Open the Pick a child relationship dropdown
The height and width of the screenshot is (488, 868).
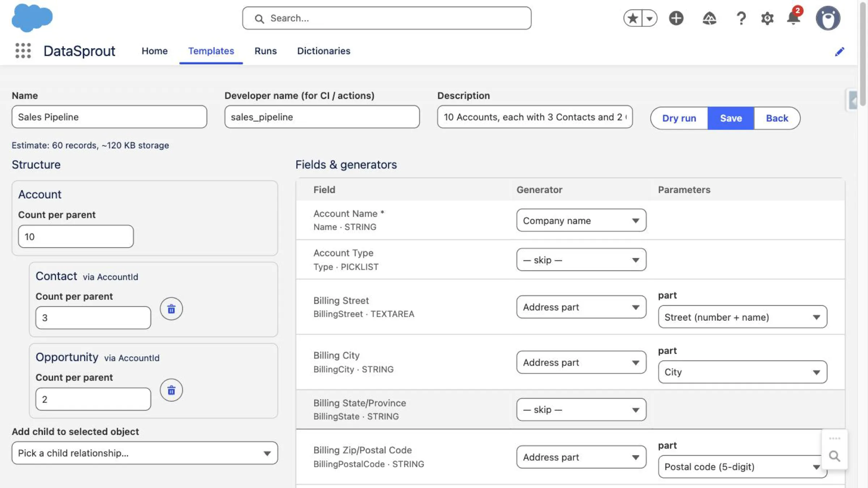[145, 453]
